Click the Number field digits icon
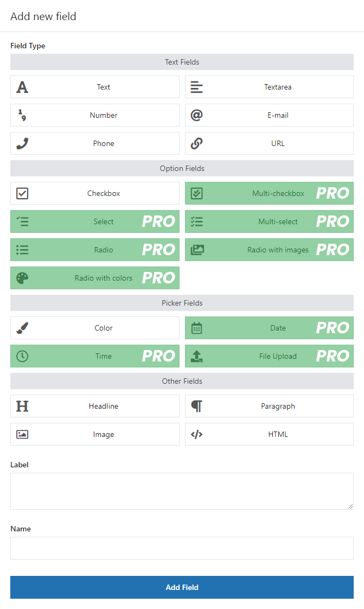364x609 pixels. (x=22, y=115)
